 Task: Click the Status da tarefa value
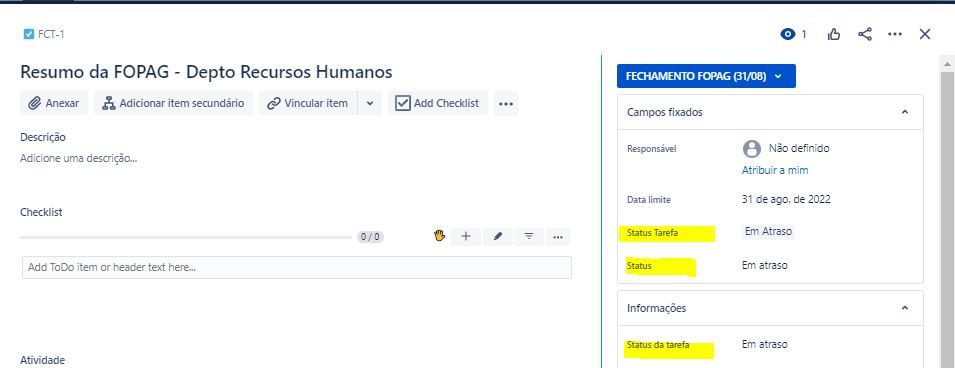(x=764, y=344)
